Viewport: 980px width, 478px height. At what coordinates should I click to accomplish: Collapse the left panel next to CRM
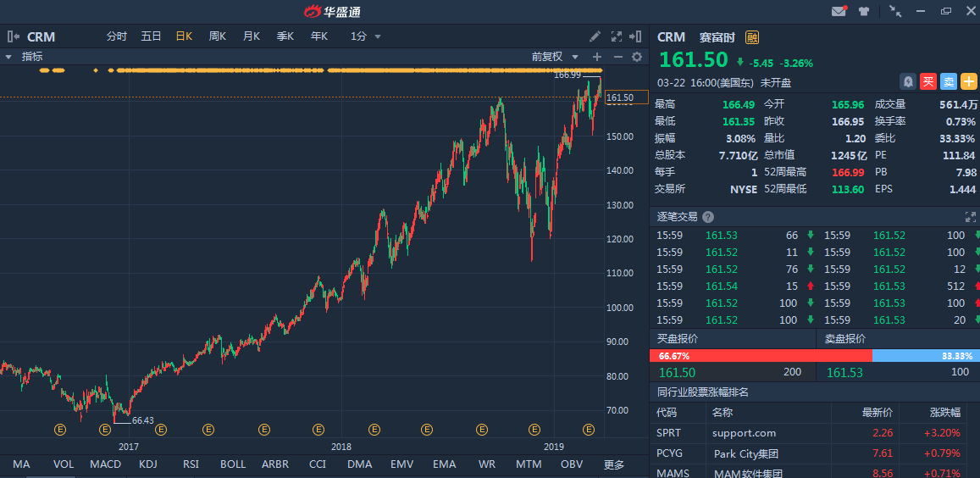[13, 36]
